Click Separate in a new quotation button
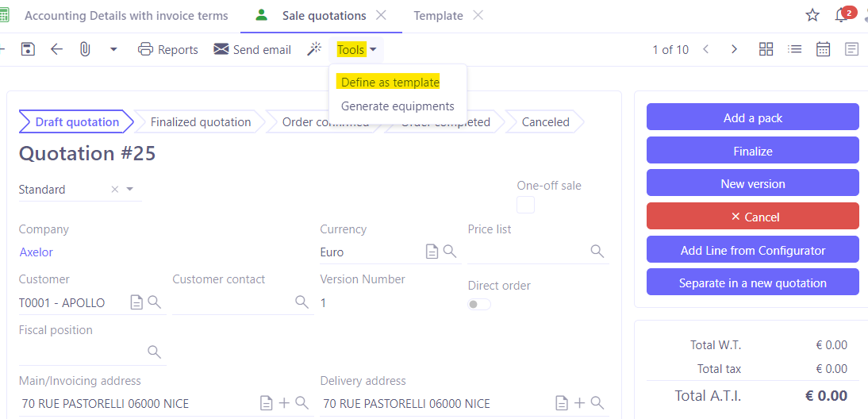Screen dimensions: 868x419 tap(753, 283)
